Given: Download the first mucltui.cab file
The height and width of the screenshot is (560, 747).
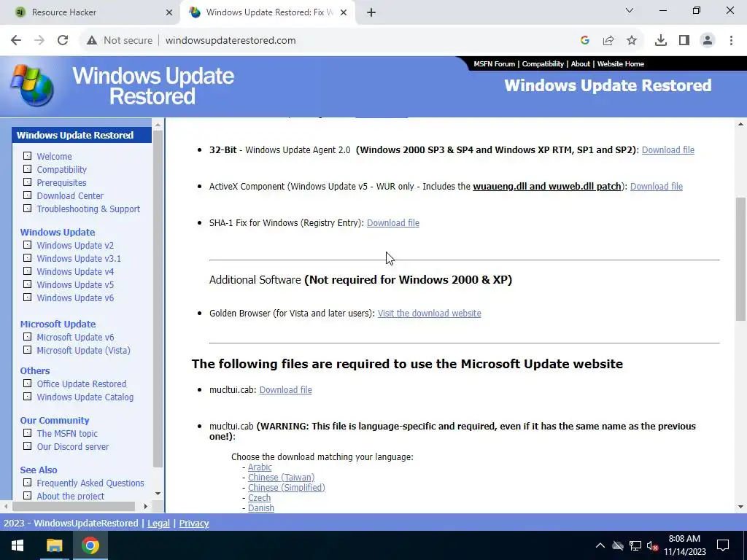Looking at the screenshot, I should click(x=285, y=390).
